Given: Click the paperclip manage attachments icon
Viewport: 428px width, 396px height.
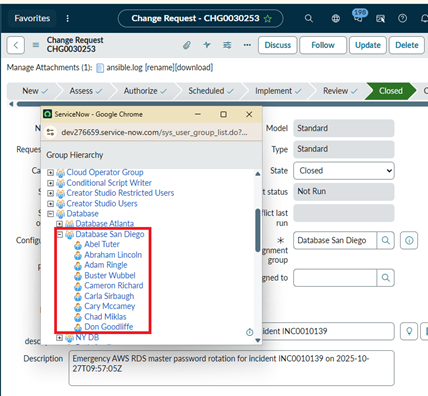Looking at the screenshot, I should click(x=187, y=45).
